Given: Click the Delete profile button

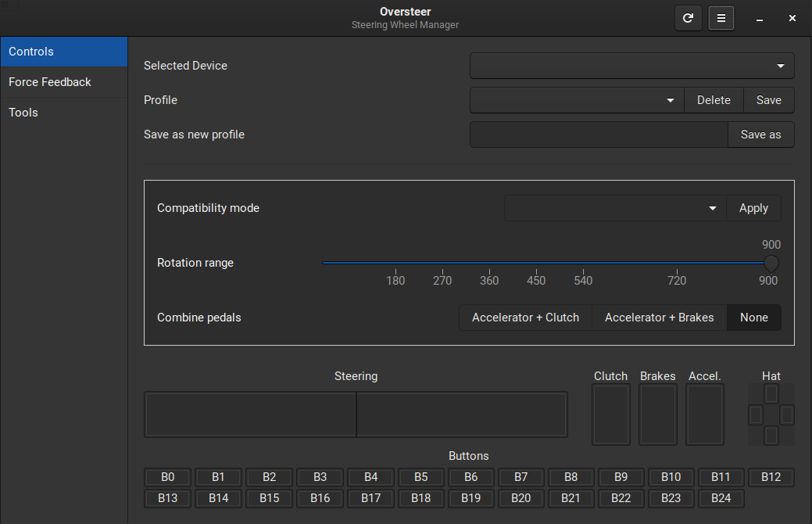Looking at the screenshot, I should [714, 100].
